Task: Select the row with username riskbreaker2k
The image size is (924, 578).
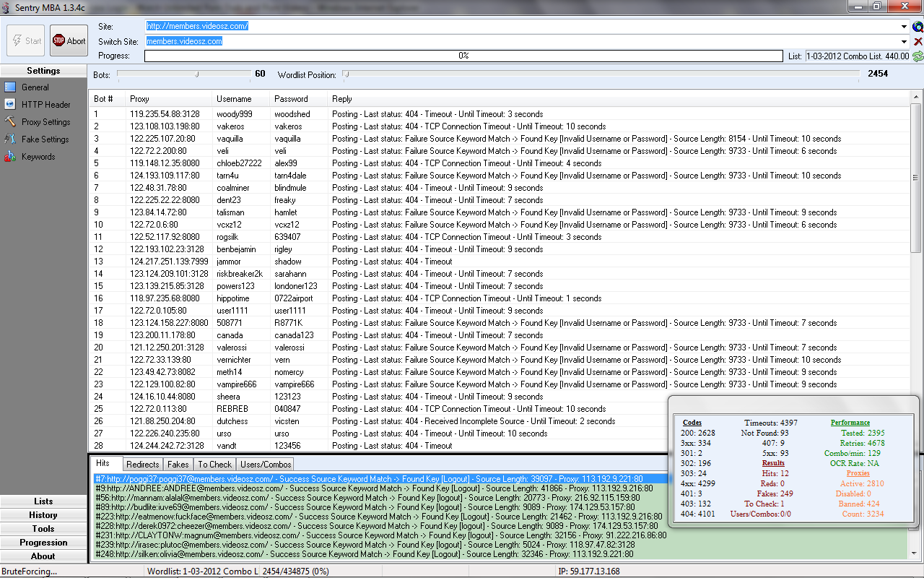Action: [500, 274]
